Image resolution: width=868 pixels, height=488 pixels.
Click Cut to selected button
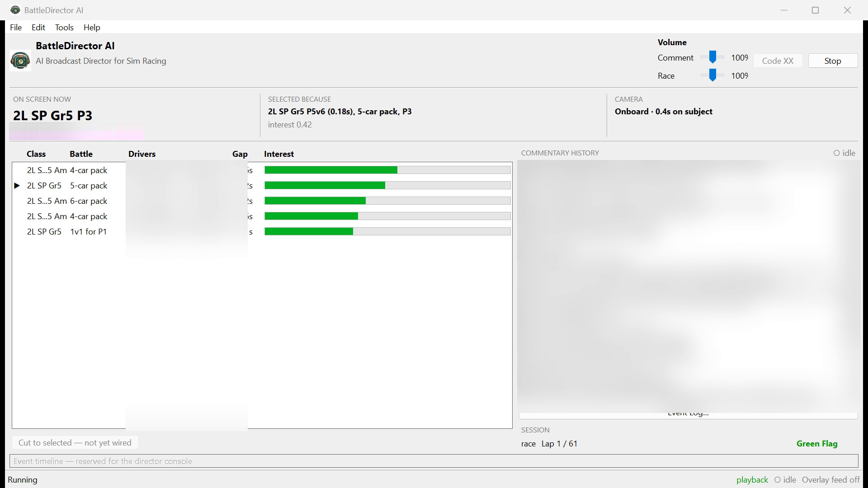coord(75,443)
